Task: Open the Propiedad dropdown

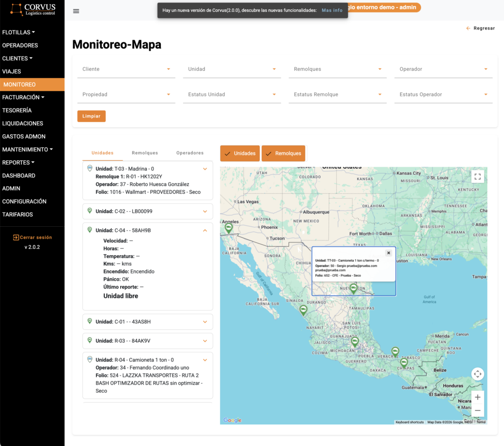Action: point(126,94)
